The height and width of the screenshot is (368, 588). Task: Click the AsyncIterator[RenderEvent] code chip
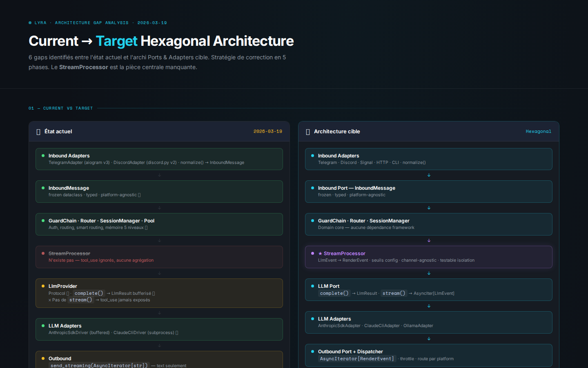pos(357,359)
